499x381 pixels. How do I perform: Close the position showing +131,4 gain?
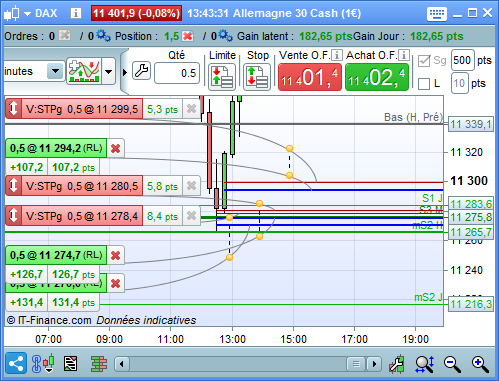click(x=115, y=284)
